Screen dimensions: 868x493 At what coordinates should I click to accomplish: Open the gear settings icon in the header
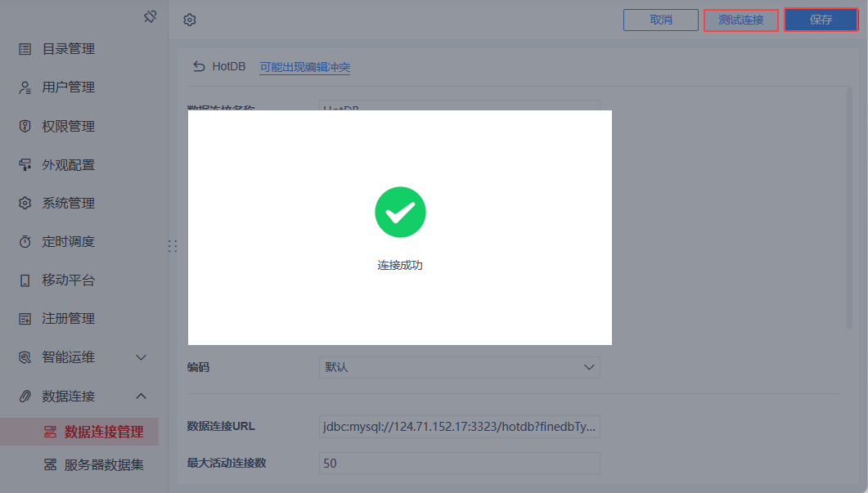tap(190, 20)
